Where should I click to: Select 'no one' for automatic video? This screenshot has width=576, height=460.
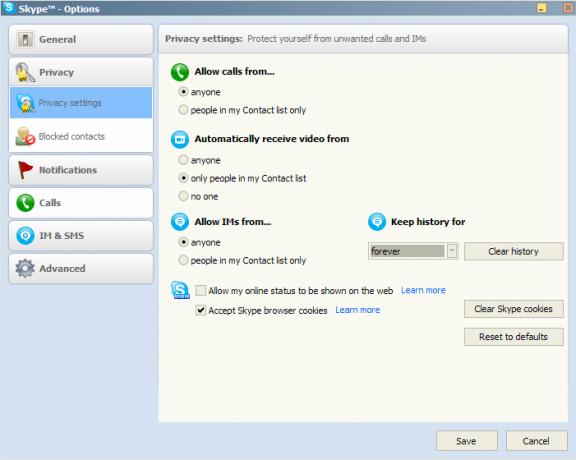[x=183, y=196]
